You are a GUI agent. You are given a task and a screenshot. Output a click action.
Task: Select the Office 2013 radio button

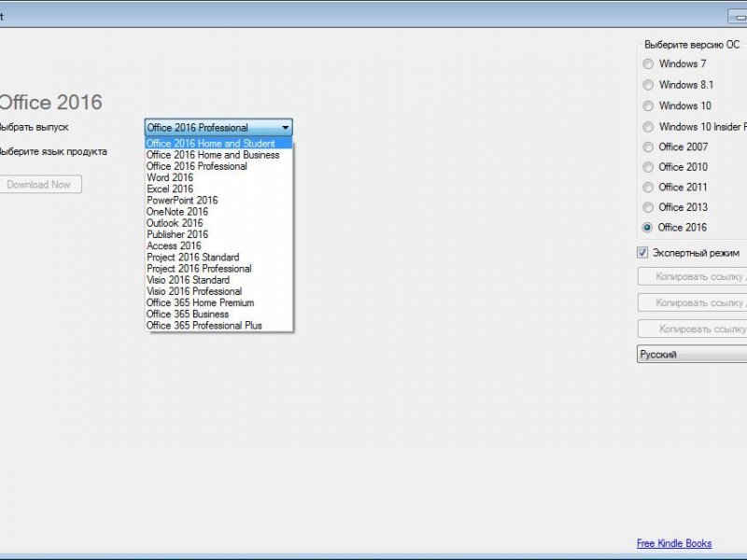tap(648, 207)
